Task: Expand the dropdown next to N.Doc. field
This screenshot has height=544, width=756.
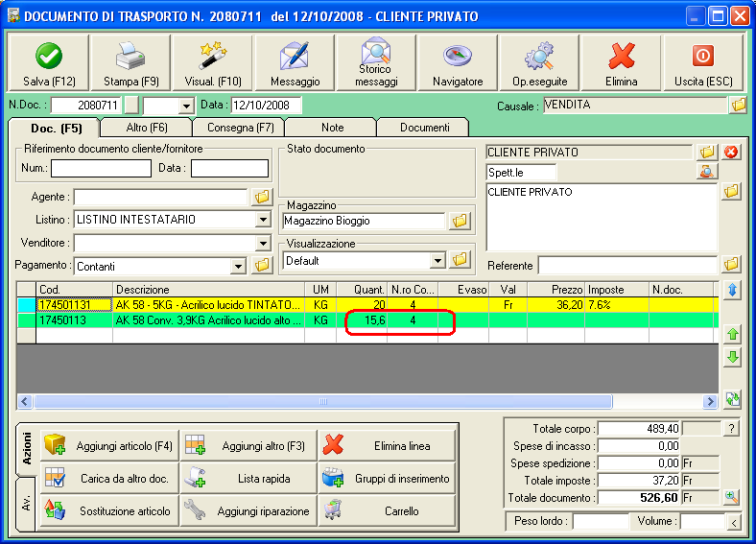Action: tap(185, 106)
